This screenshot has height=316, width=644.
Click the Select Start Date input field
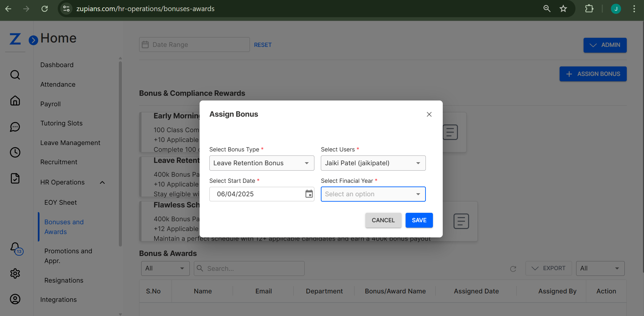click(x=257, y=194)
